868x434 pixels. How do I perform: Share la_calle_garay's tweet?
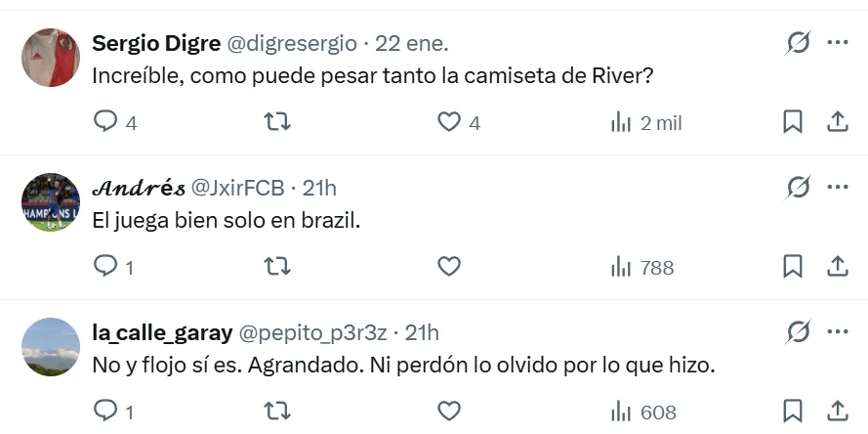click(x=837, y=412)
